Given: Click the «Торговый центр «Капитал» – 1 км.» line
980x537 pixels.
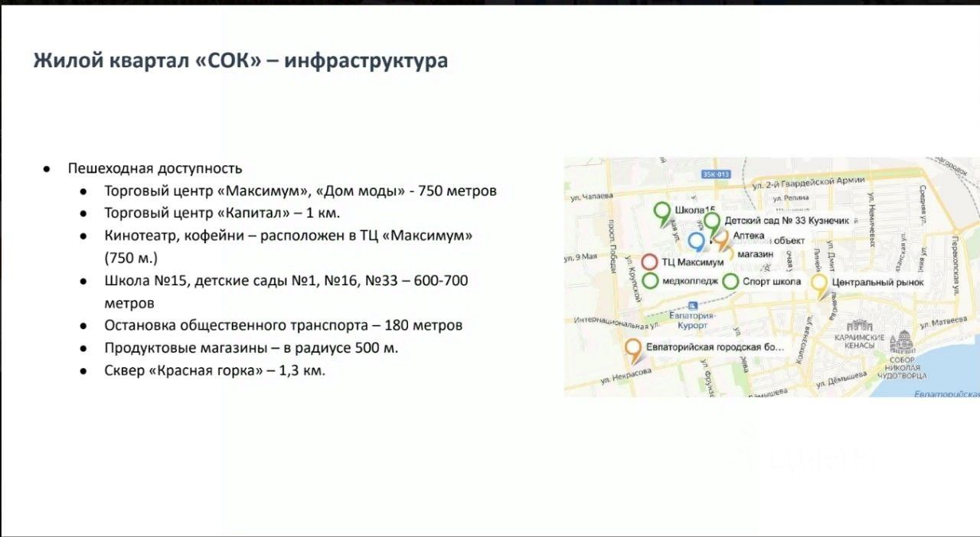Looking at the screenshot, I should point(222,213).
